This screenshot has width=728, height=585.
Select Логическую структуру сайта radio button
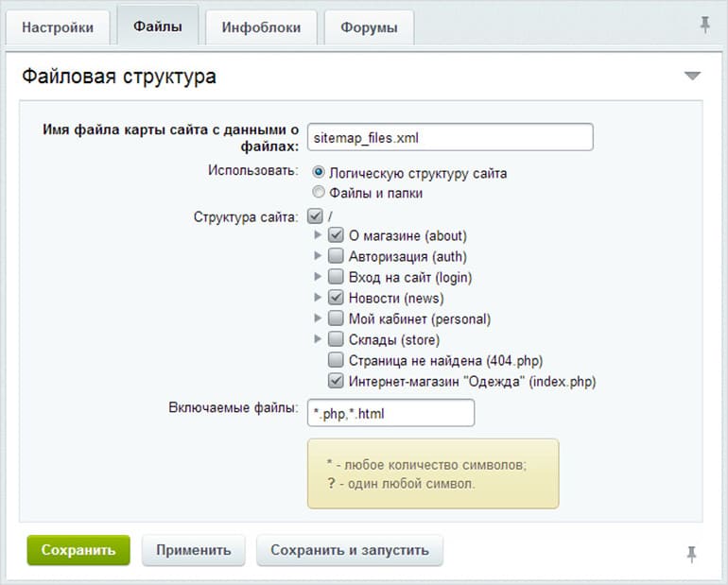[x=319, y=173]
